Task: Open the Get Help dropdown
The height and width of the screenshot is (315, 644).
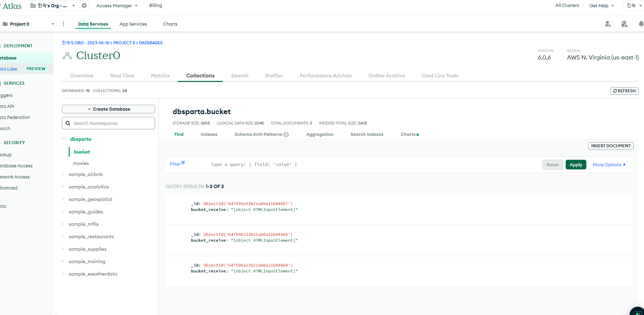Action: (602, 6)
